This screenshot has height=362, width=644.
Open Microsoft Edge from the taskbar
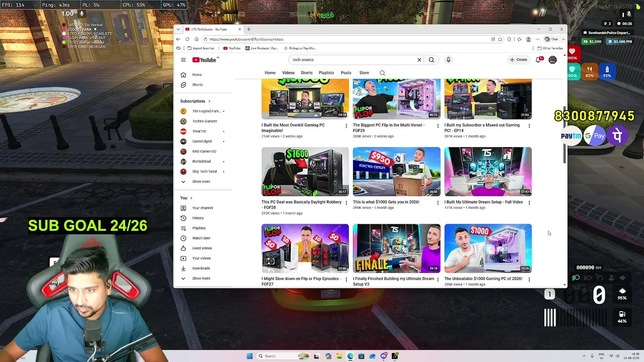point(350,356)
